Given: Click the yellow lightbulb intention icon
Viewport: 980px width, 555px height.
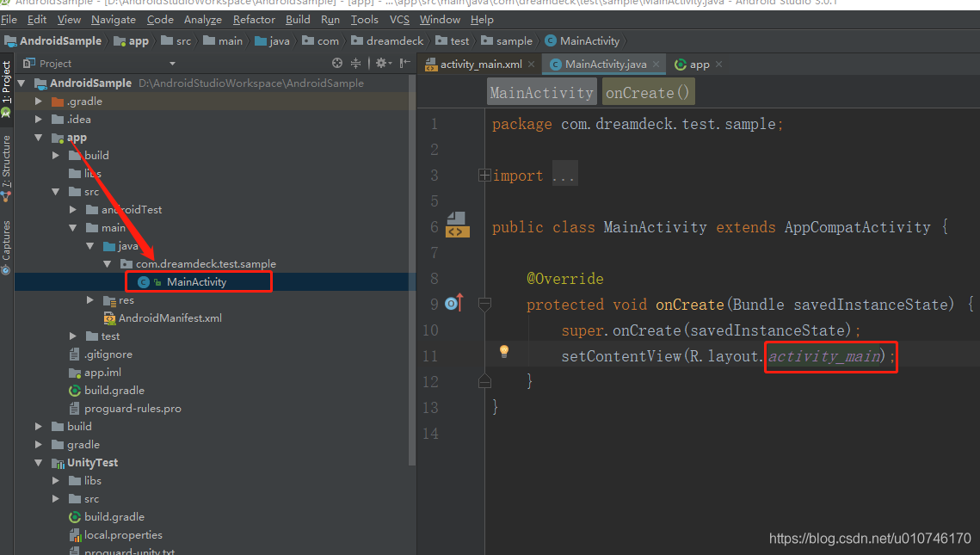Looking at the screenshot, I should click(503, 351).
